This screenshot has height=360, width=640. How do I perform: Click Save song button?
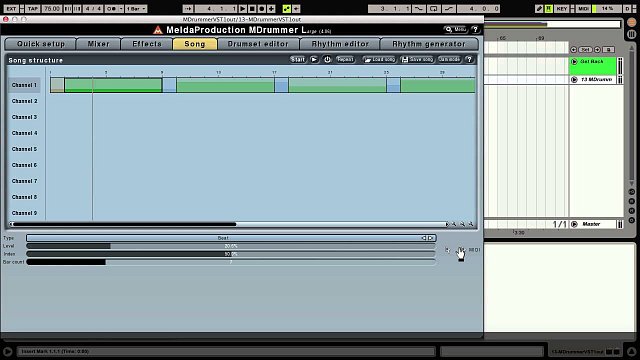pyautogui.click(x=417, y=60)
